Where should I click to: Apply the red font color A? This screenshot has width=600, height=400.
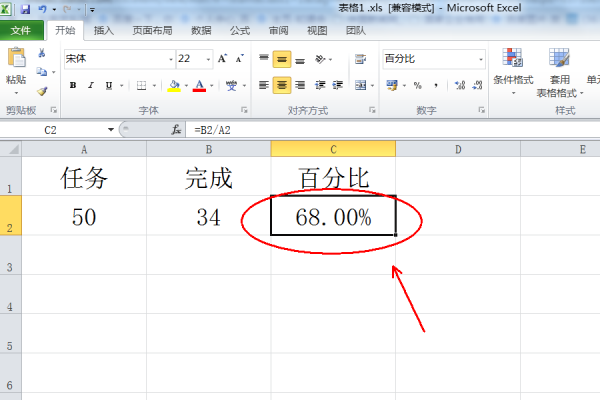coord(199,85)
